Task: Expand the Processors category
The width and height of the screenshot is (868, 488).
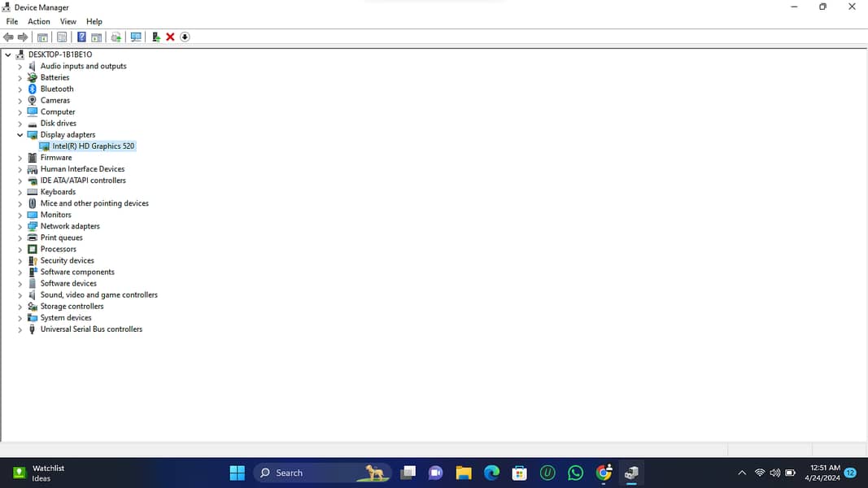Action: [x=20, y=250]
